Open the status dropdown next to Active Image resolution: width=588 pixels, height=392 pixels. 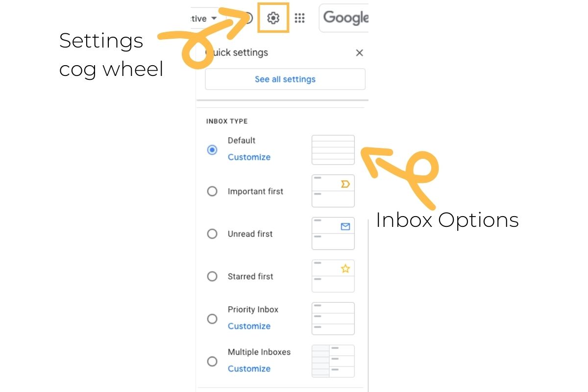(214, 18)
